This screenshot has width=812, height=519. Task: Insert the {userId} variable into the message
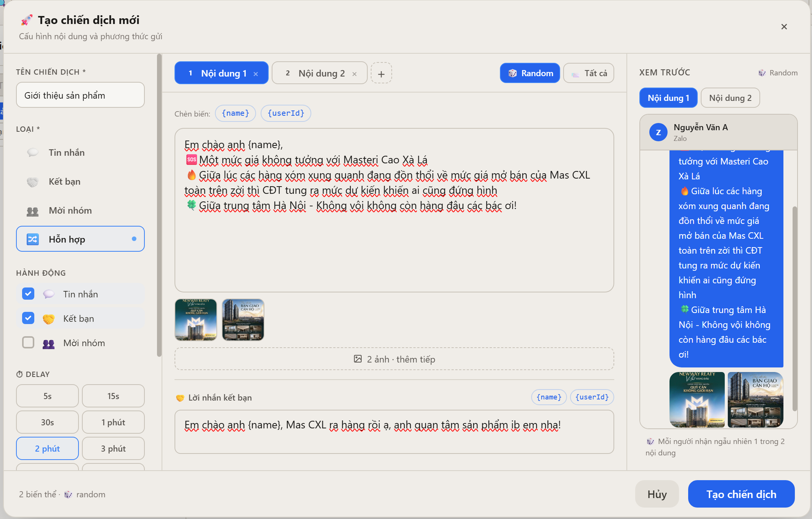click(x=286, y=113)
